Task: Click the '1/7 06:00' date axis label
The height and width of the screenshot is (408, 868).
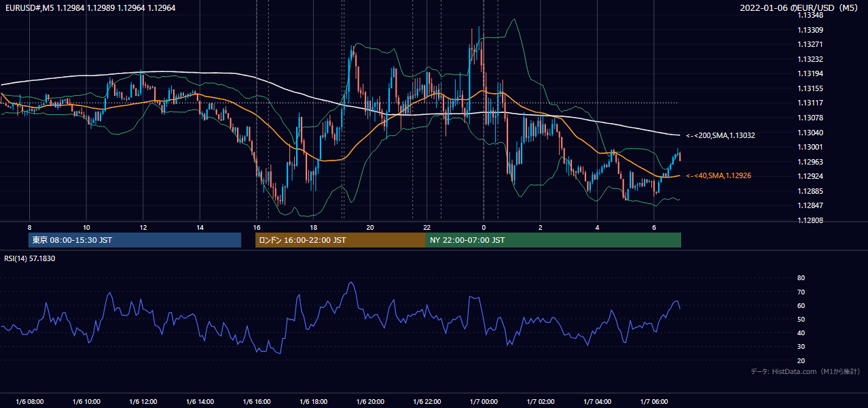Action: tap(654, 402)
